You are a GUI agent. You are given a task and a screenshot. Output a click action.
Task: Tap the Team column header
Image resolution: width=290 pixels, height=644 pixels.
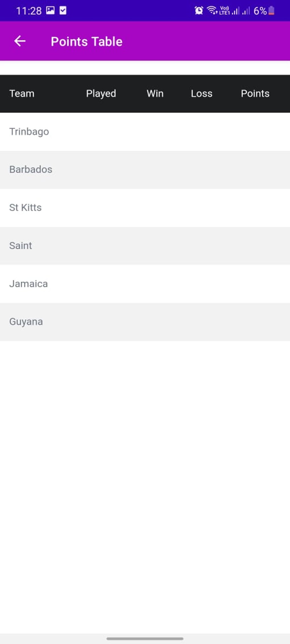pos(22,93)
